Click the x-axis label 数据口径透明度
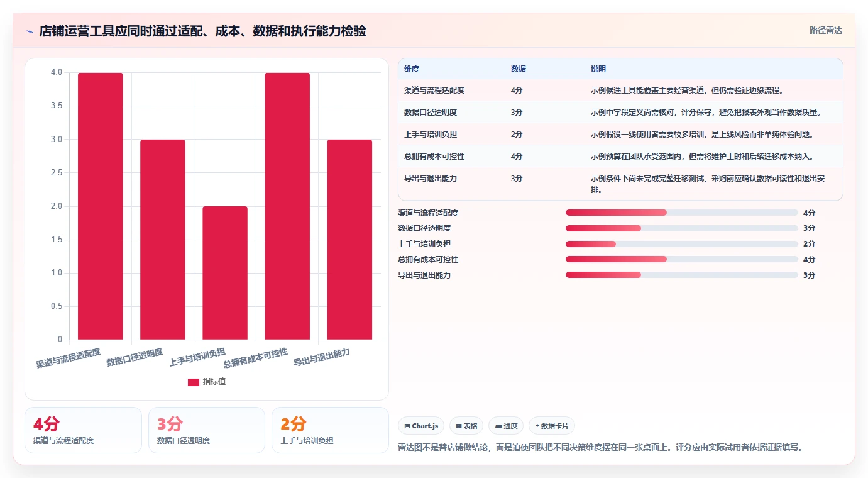868x478 pixels. [x=135, y=357]
